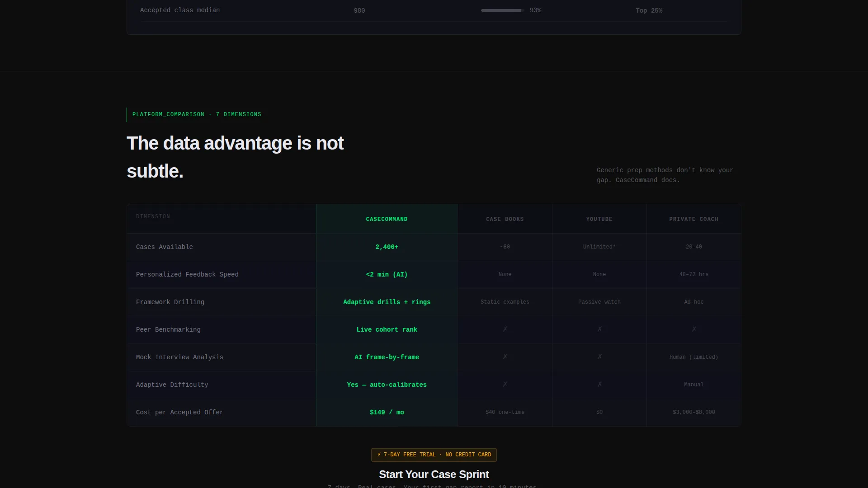Screen dimensions: 868x488
Task: Click 'None' in the Case Books column
Action: 505,274
